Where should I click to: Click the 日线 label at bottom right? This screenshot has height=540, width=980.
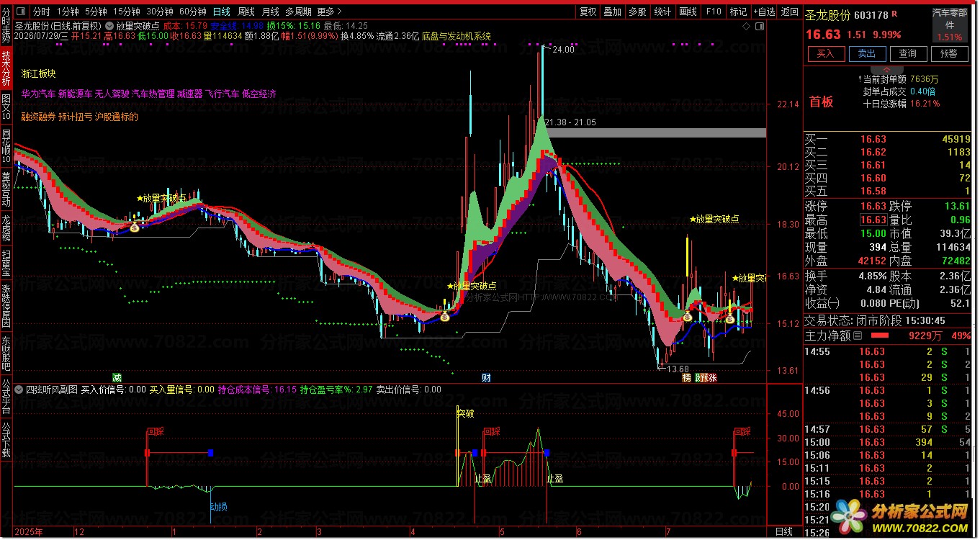pos(783,532)
